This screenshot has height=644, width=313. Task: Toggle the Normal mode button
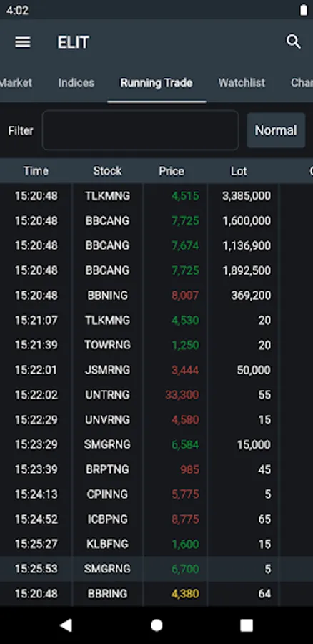tap(276, 130)
